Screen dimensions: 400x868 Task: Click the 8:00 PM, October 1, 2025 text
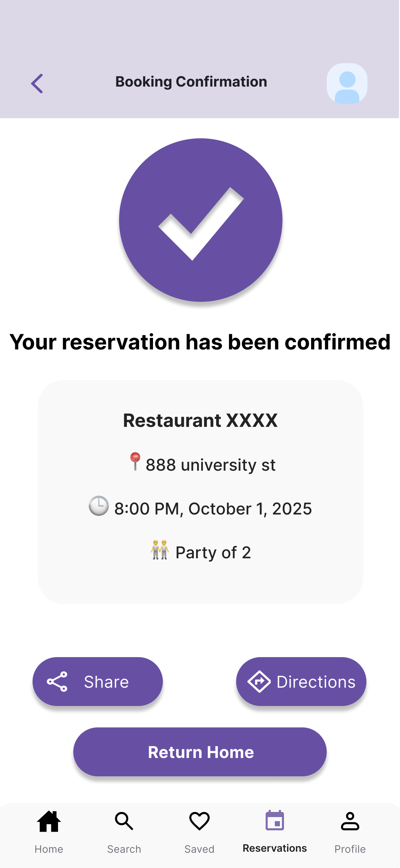pyautogui.click(x=213, y=509)
